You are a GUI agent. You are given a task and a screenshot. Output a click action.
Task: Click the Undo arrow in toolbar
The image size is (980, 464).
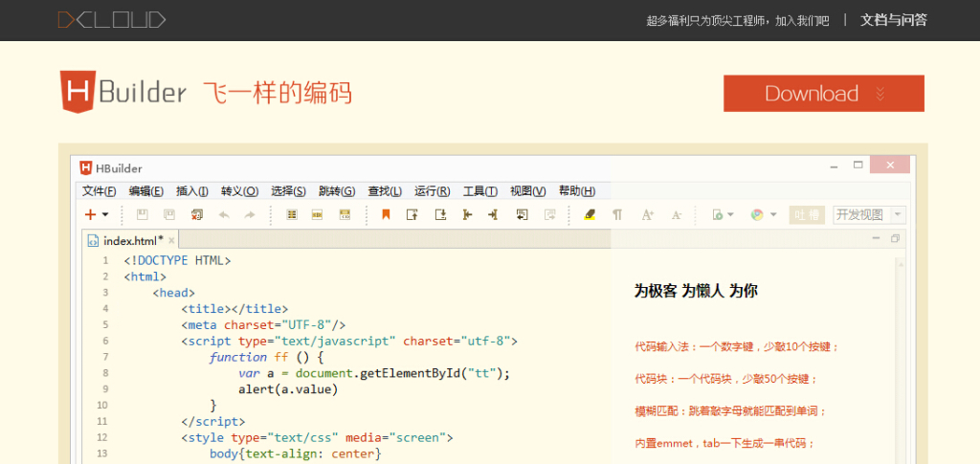pyautogui.click(x=224, y=215)
